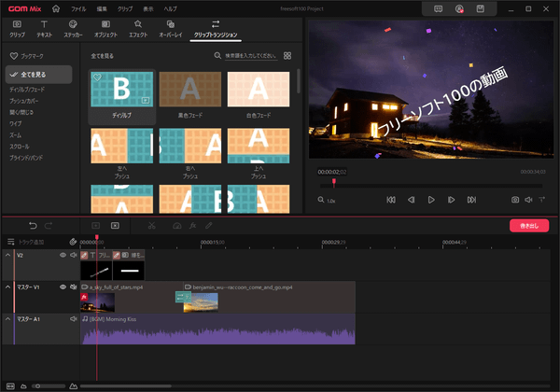Click the home icon beside GOM Mix logo
Image resolution: width=560 pixels, height=392 pixels.
(56, 8)
